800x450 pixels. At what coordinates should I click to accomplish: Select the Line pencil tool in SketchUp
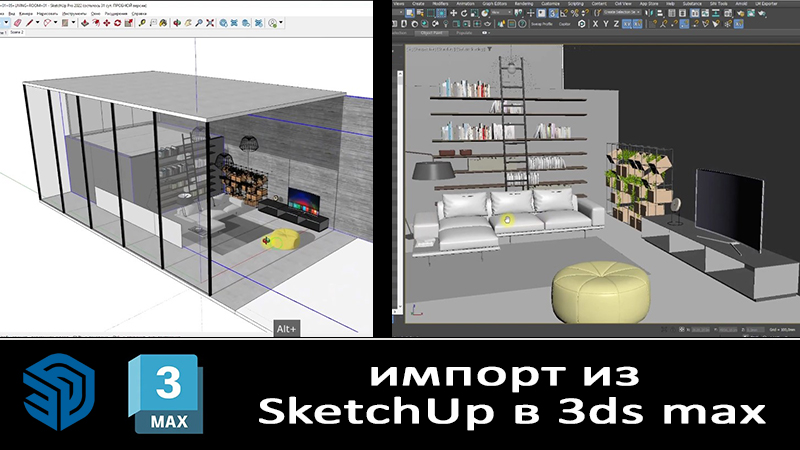[x=30, y=23]
